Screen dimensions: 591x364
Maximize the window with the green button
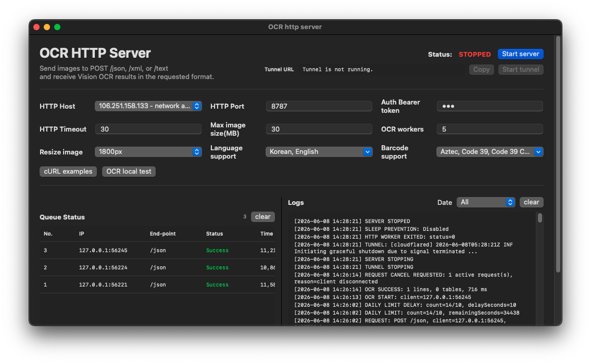coord(57,27)
